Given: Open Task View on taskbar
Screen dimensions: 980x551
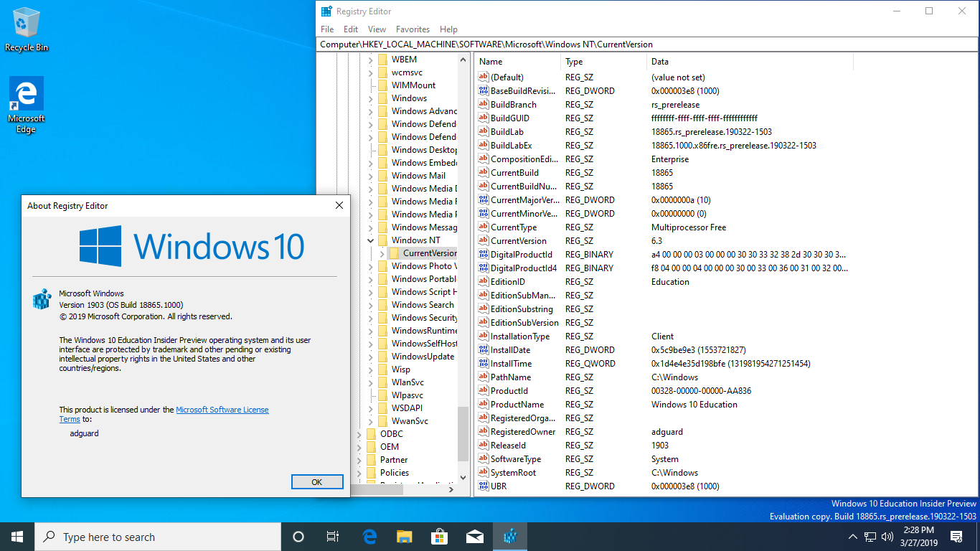Looking at the screenshot, I should coord(333,537).
